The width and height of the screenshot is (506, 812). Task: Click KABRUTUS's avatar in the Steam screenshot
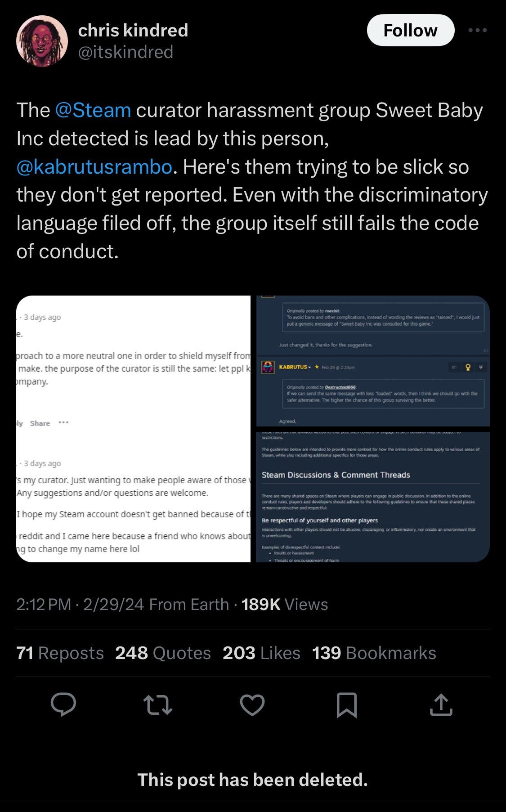tap(267, 367)
